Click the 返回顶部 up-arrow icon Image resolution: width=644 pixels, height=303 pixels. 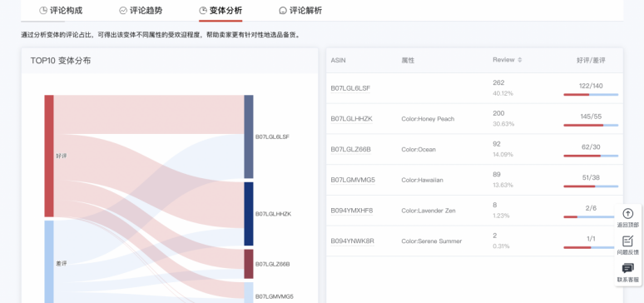click(627, 214)
